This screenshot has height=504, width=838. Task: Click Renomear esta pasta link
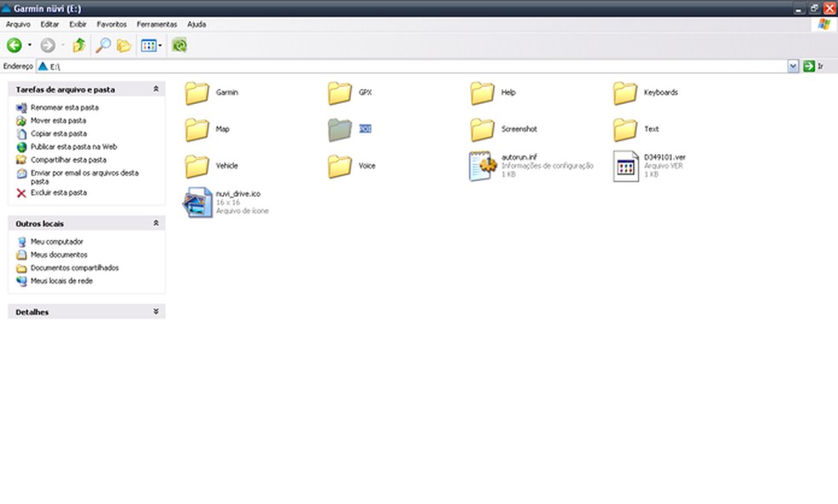(x=65, y=107)
